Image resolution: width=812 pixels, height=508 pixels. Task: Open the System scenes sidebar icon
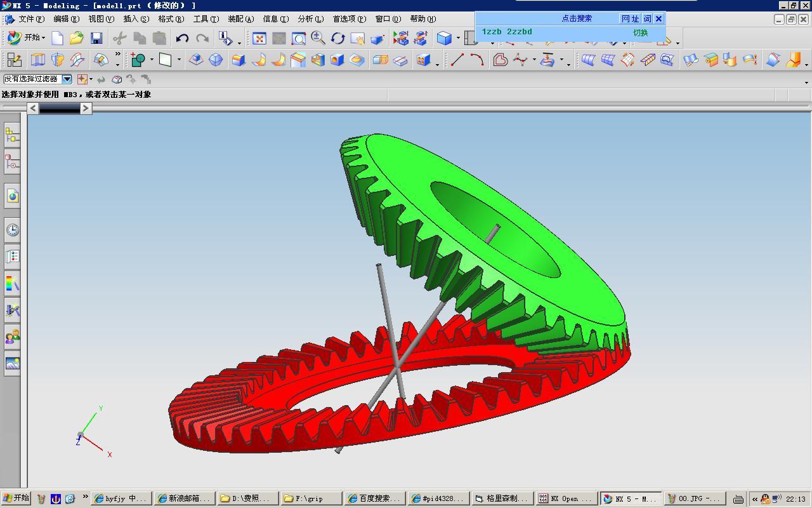click(x=12, y=363)
